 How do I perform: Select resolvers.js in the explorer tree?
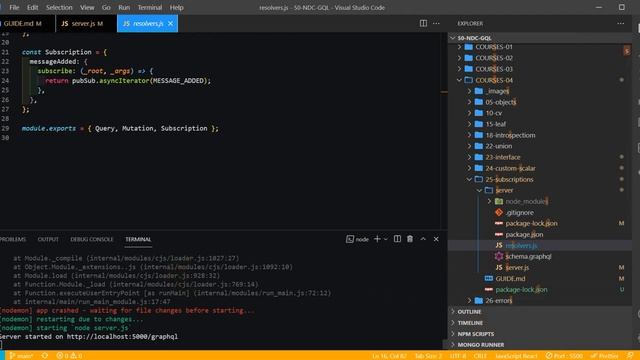(521, 245)
